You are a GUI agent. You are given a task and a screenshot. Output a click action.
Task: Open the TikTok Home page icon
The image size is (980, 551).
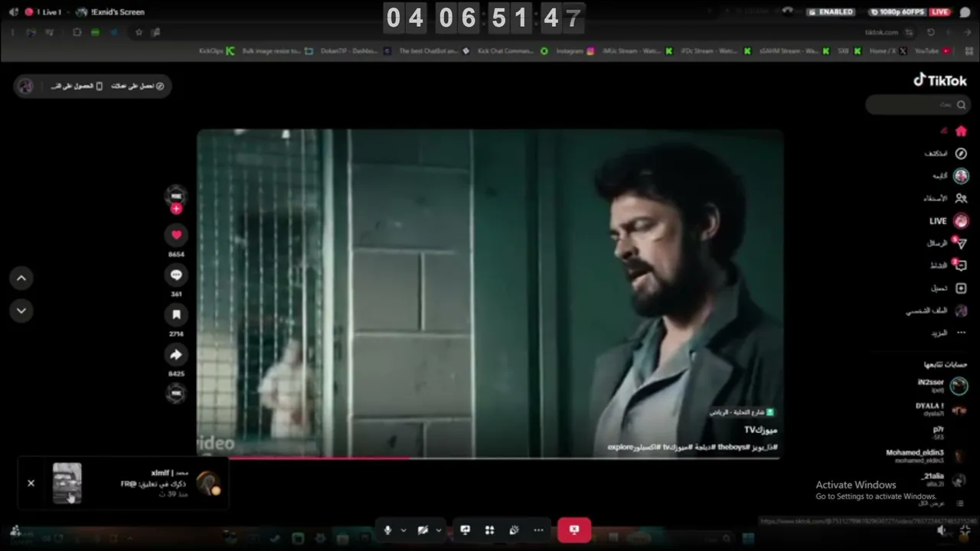point(961,131)
